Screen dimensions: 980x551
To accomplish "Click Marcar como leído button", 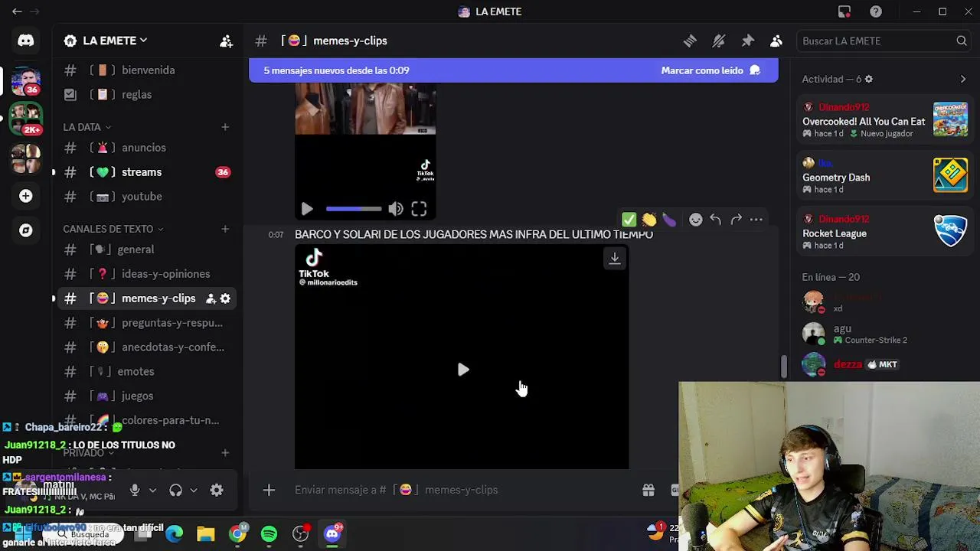I will point(710,70).
